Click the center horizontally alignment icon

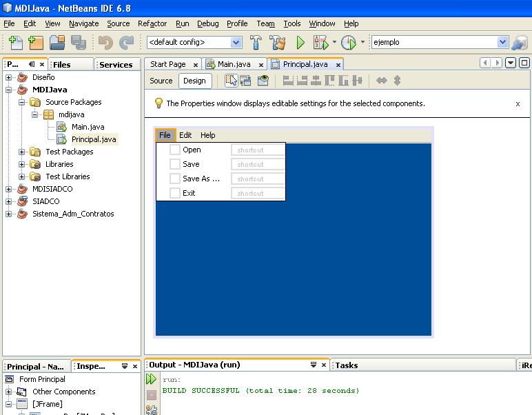click(316, 81)
